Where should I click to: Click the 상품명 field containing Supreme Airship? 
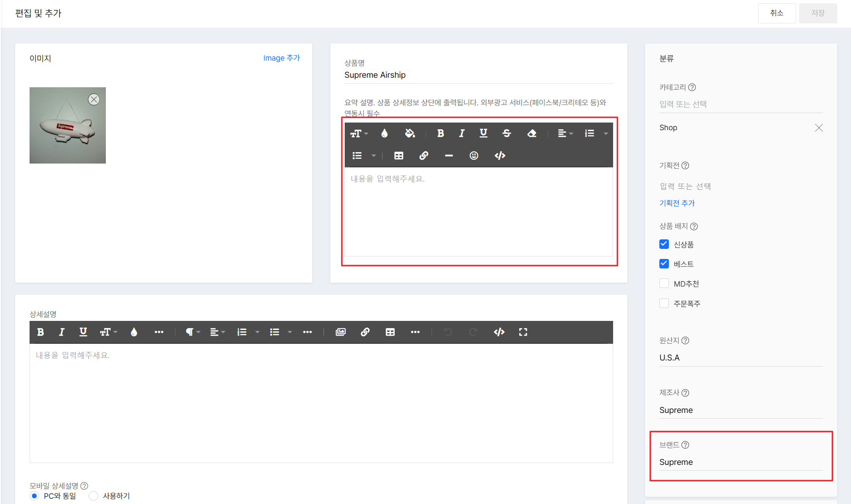(479, 75)
